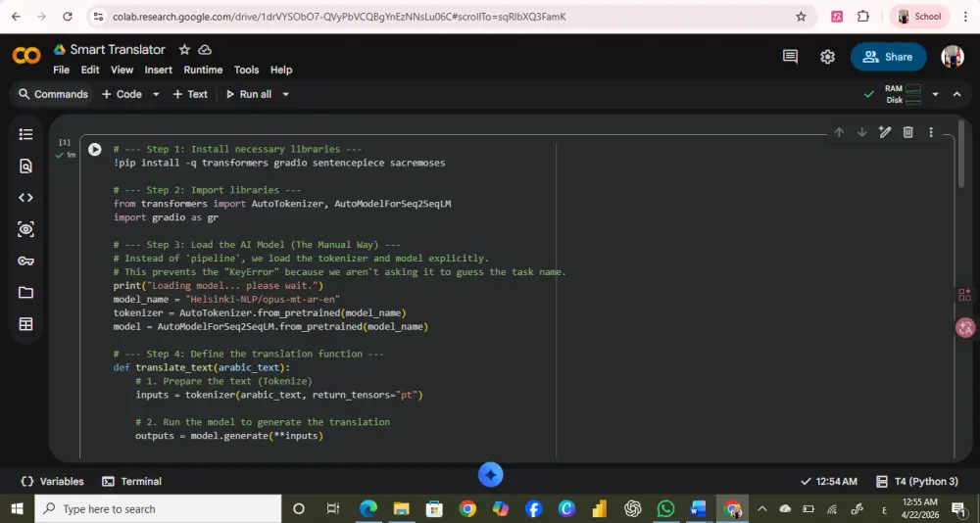Click the pink translate floating icon
The width and height of the screenshot is (980, 523).
(965, 327)
